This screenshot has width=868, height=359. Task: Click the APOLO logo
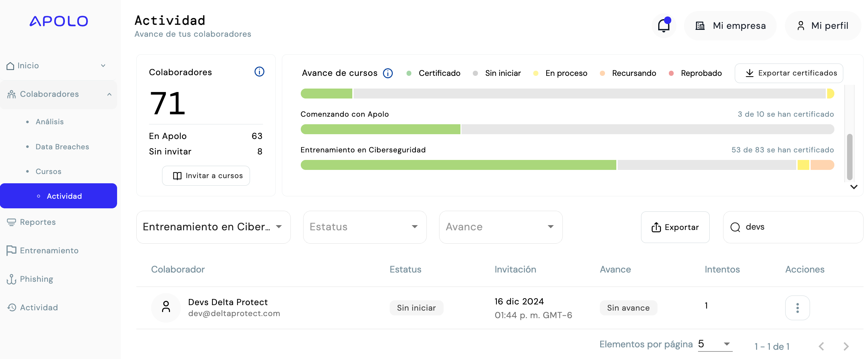(x=59, y=21)
